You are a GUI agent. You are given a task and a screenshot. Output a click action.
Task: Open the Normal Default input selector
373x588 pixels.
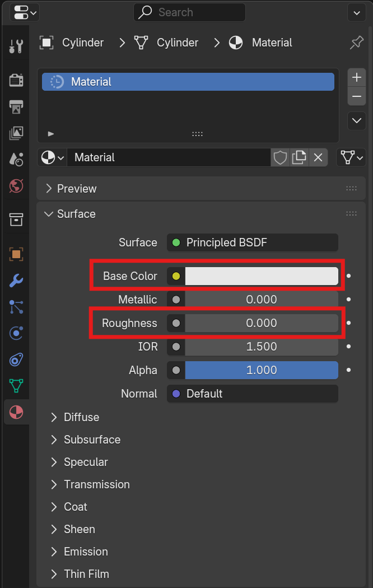pyautogui.click(x=253, y=394)
